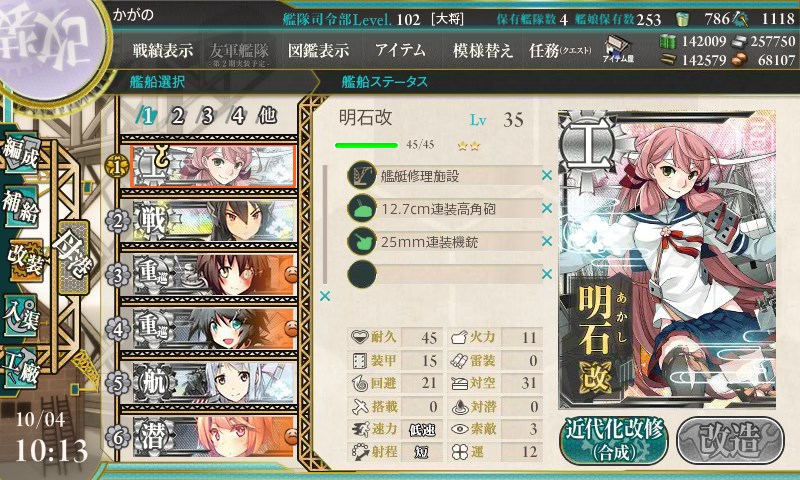The width and height of the screenshot is (800, 480).
Task: Switch to the 他 other ships tab
Action: click(x=268, y=115)
